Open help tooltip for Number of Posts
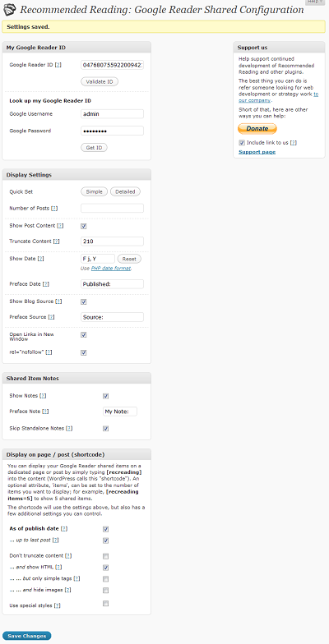329x644 pixels. click(x=54, y=209)
